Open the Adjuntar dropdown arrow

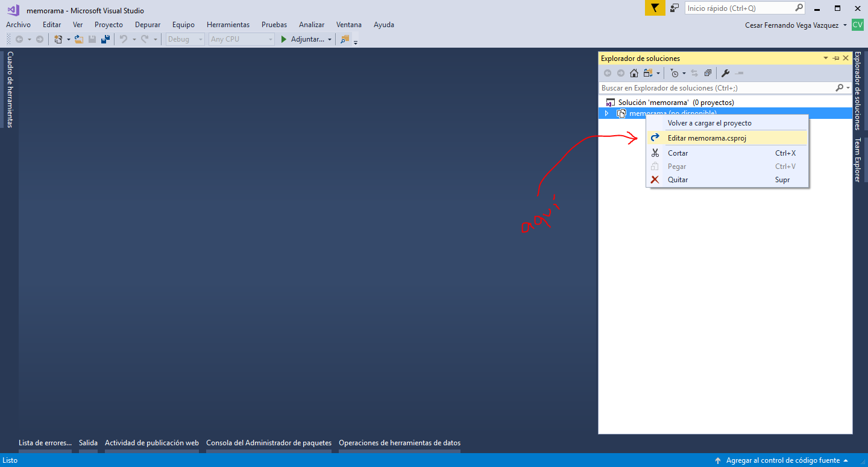tap(330, 39)
